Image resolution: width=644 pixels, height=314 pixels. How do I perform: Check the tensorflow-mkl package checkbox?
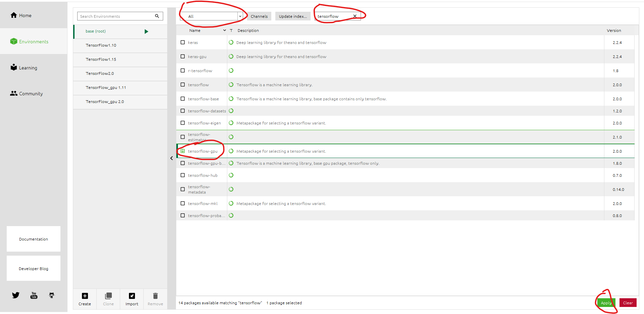coord(183,203)
